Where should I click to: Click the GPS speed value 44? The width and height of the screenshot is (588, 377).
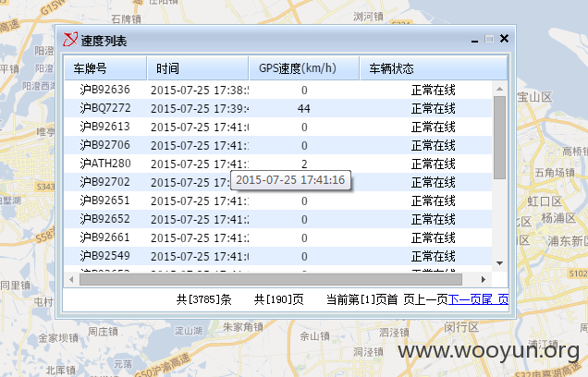[304, 109]
